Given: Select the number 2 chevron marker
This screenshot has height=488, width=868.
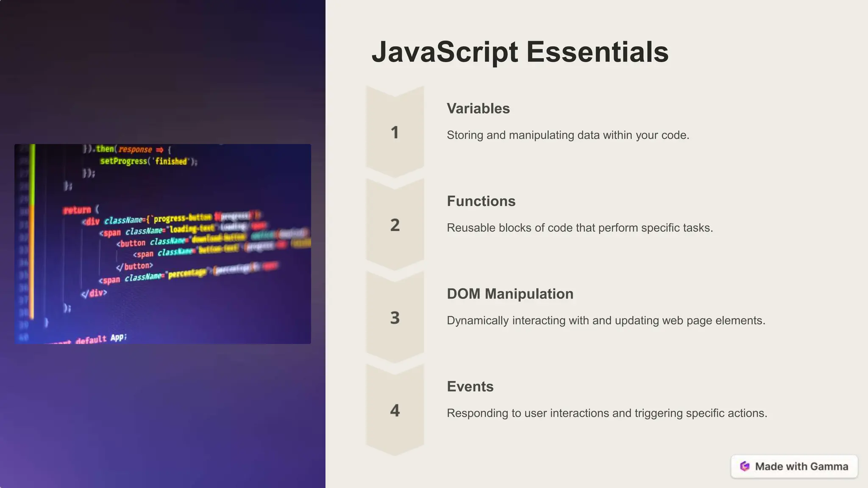Looking at the screenshot, I should (x=395, y=225).
